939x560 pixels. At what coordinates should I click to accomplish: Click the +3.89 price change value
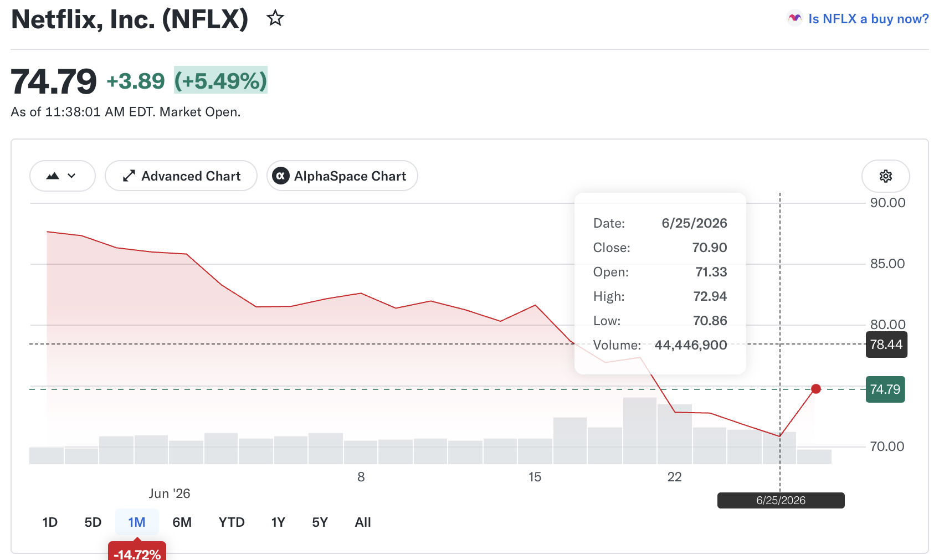point(136,81)
